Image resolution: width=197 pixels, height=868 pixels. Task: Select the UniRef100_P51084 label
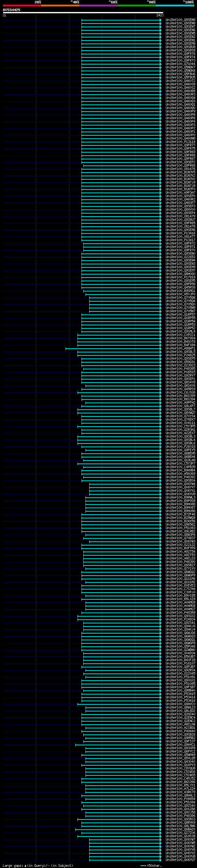[x=180, y=802]
